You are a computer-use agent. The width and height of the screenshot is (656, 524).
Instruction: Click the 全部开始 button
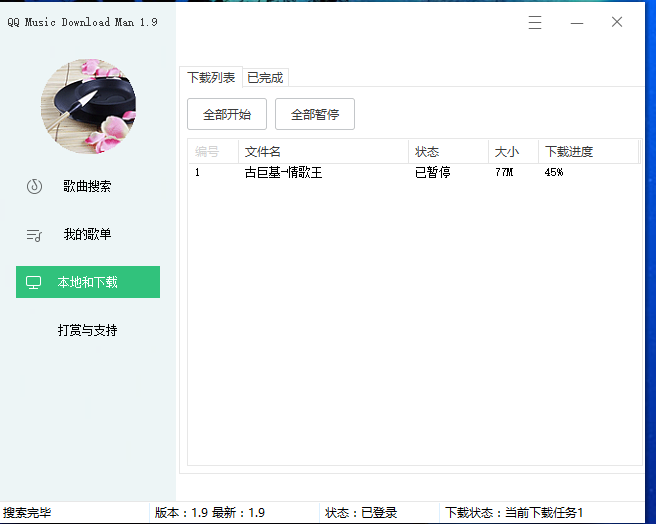coord(227,114)
